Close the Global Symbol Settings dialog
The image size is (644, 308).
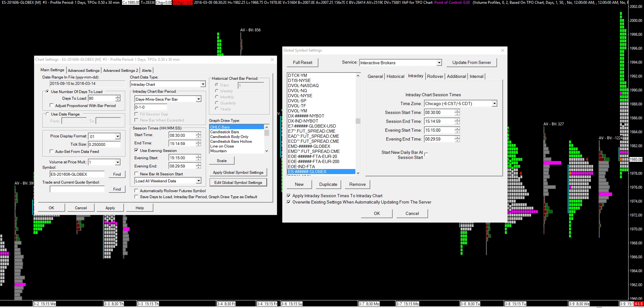click(x=503, y=50)
